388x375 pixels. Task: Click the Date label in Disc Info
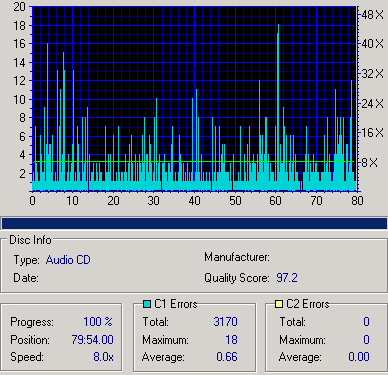click(26, 278)
